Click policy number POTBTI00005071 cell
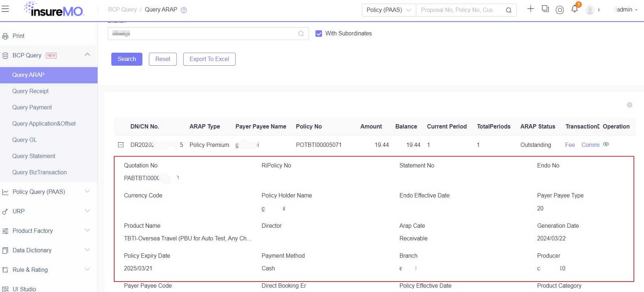The height and width of the screenshot is (292, 644). coord(319,145)
